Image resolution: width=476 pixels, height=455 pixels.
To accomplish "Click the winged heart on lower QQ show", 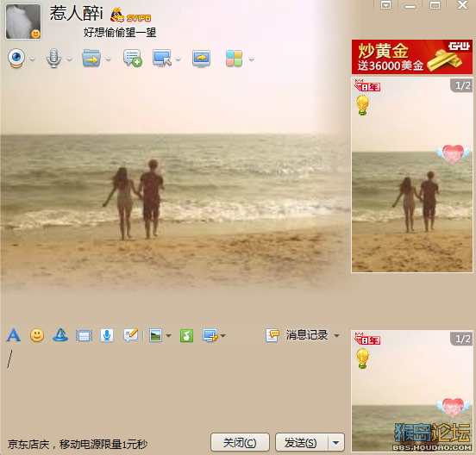I will point(453,407).
